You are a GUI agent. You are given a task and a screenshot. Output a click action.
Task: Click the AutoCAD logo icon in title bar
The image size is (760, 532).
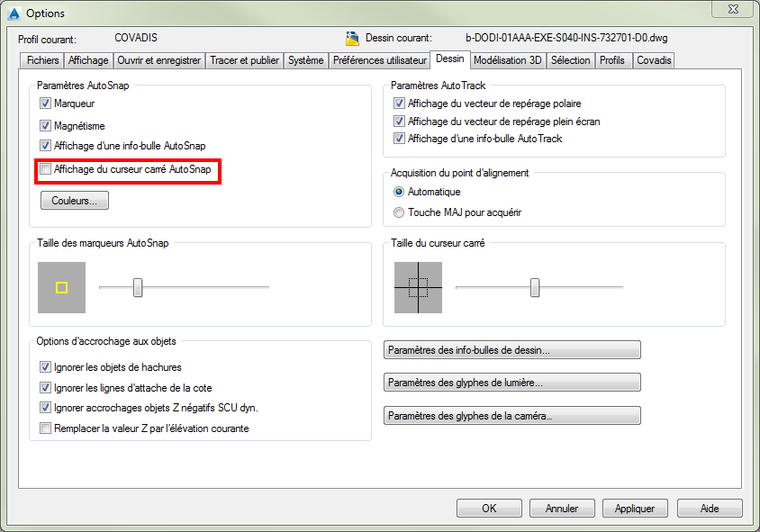14,14
